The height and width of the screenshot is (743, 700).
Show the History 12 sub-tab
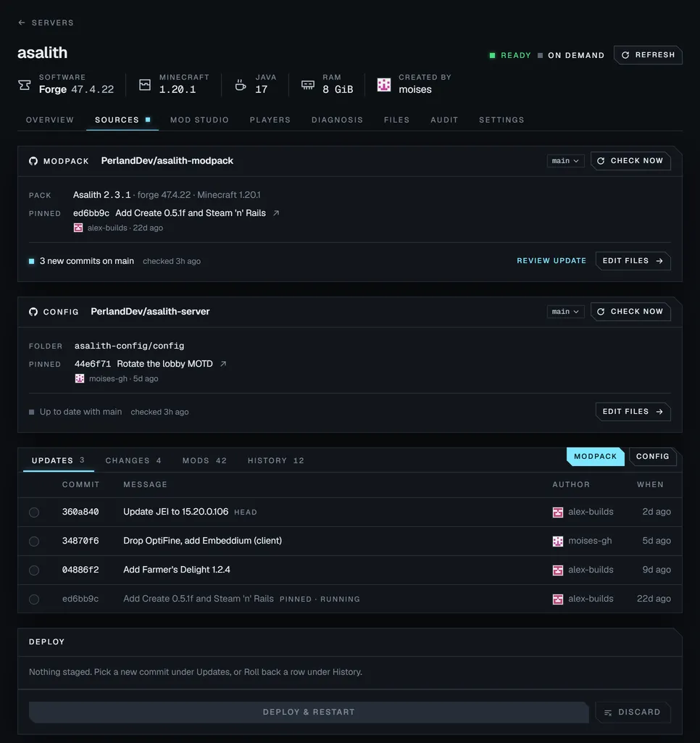pyautogui.click(x=275, y=460)
